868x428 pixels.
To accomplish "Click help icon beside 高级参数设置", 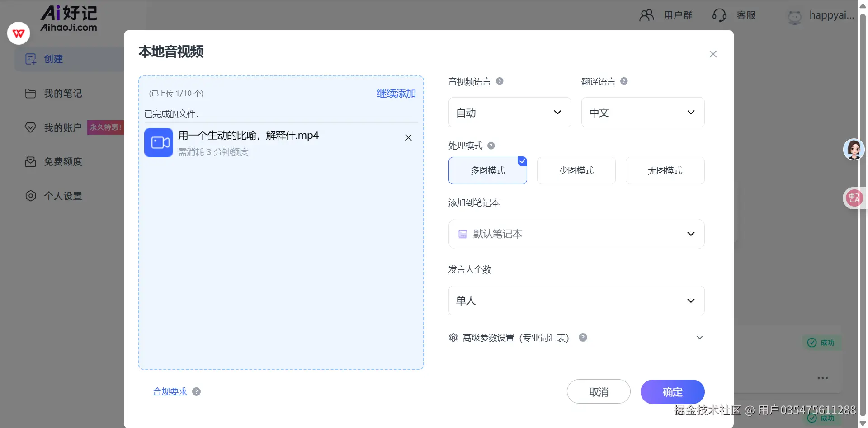I will click(x=583, y=338).
